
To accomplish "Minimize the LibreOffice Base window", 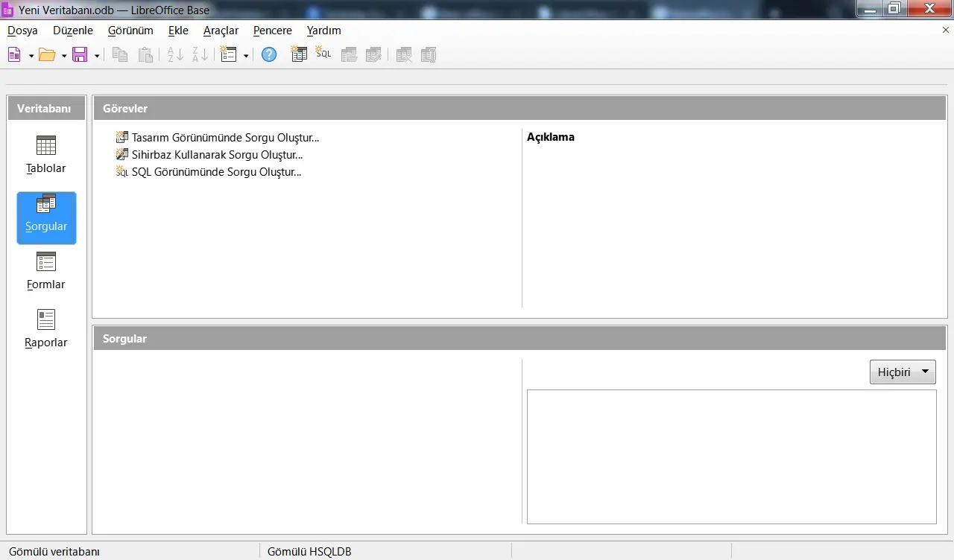I will pyautogui.click(x=869, y=8).
